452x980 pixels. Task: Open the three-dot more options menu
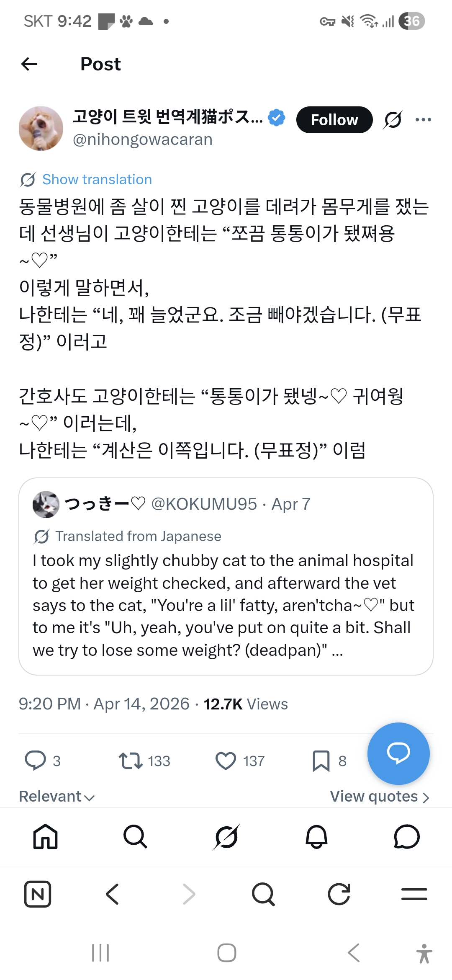pos(423,120)
